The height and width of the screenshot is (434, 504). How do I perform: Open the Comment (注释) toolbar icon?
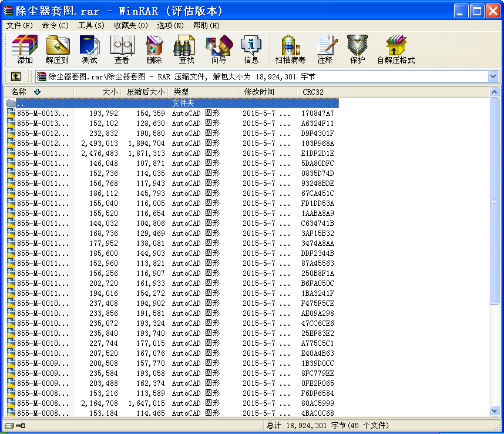coord(325,49)
